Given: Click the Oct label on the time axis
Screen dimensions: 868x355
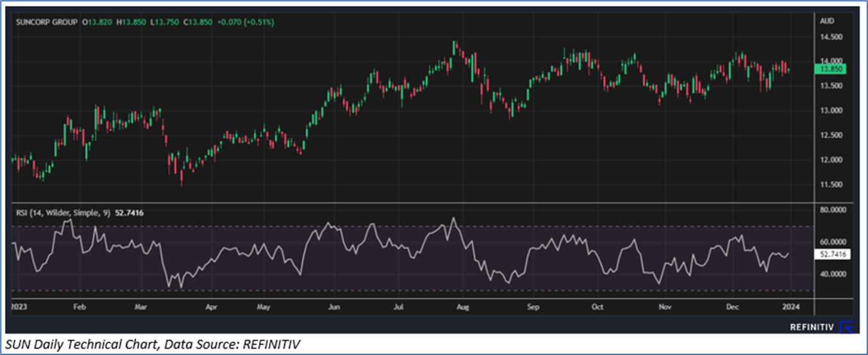Looking at the screenshot, I should coord(597,307).
